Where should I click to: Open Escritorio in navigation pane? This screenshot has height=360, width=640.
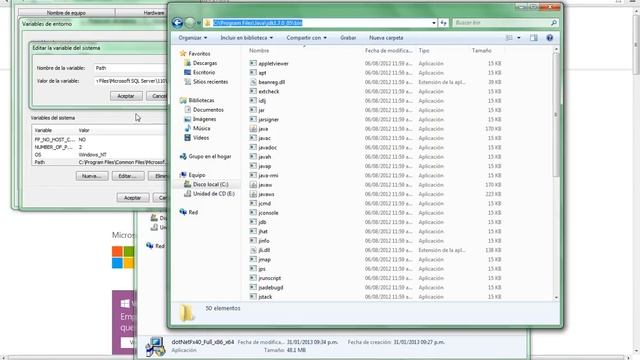point(204,72)
